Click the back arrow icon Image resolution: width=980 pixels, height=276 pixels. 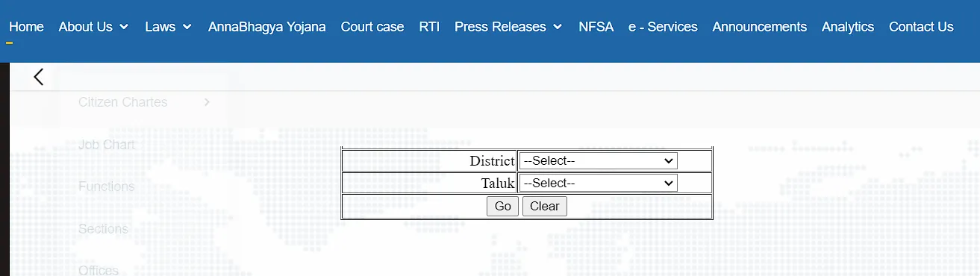39,76
